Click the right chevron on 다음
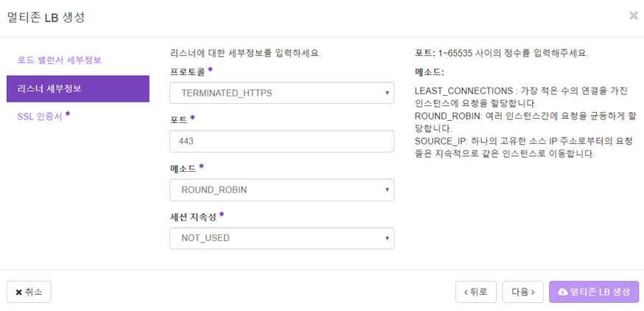This screenshot has width=644, height=311. pyautogui.click(x=533, y=292)
